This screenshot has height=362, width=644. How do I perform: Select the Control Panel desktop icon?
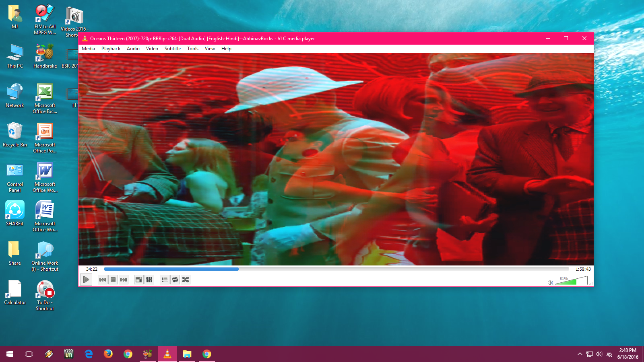pyautogui.click(x=15, y=177)
